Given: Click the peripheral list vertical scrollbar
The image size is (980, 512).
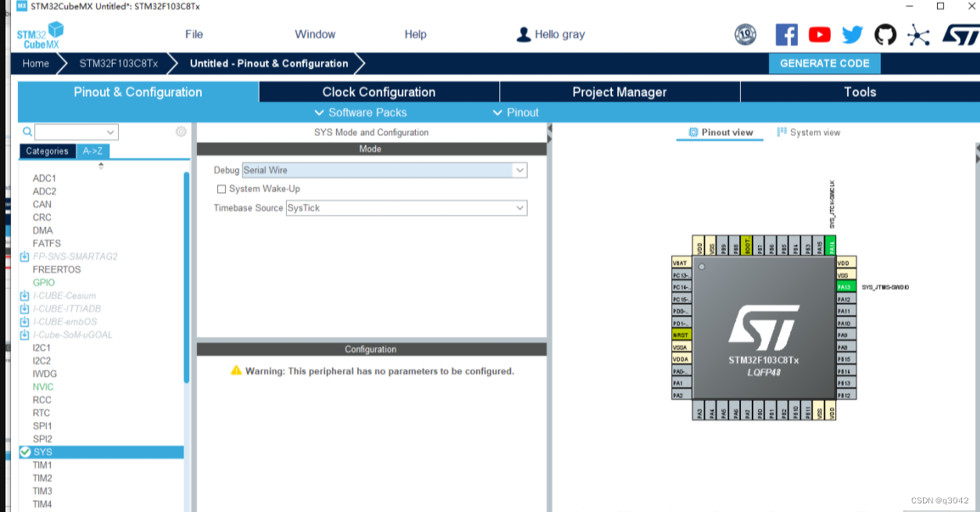Looking at the screenshot, I should [187, 277].
